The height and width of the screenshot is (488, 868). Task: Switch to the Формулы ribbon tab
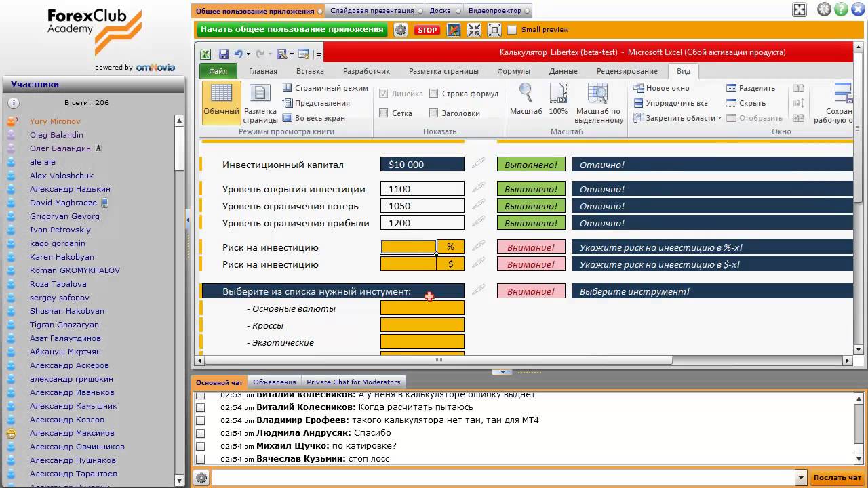click(x=513, y=71)
